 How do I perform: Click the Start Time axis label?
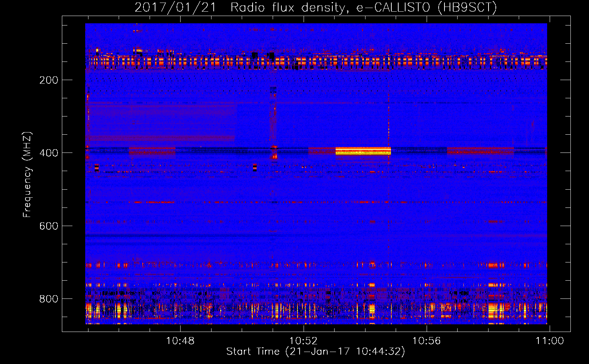(316, 352)
